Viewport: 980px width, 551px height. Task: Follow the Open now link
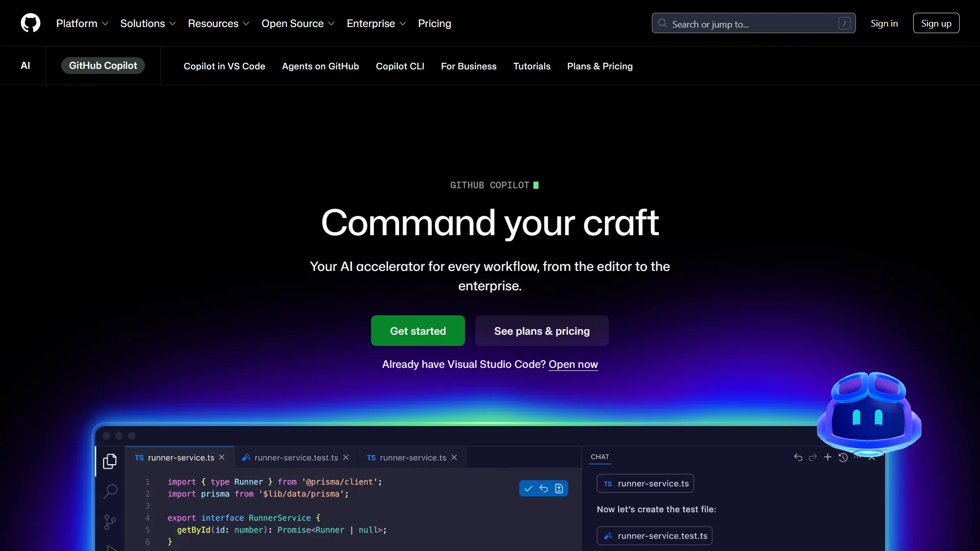pos(573,364)
